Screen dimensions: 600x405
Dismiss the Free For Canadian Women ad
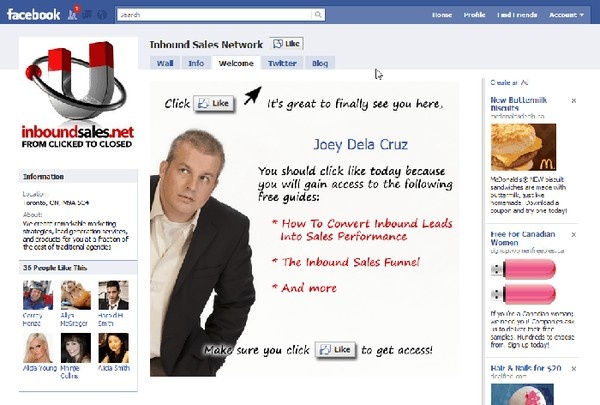[x=573, y=233]
